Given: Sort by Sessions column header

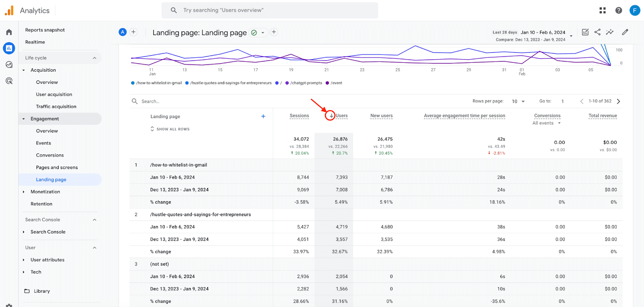Looking at the screenshot, I should [299, 116].
